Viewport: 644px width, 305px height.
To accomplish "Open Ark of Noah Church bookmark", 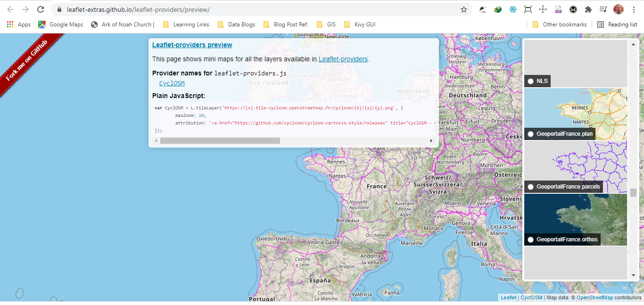I will (x=123, y=25).
